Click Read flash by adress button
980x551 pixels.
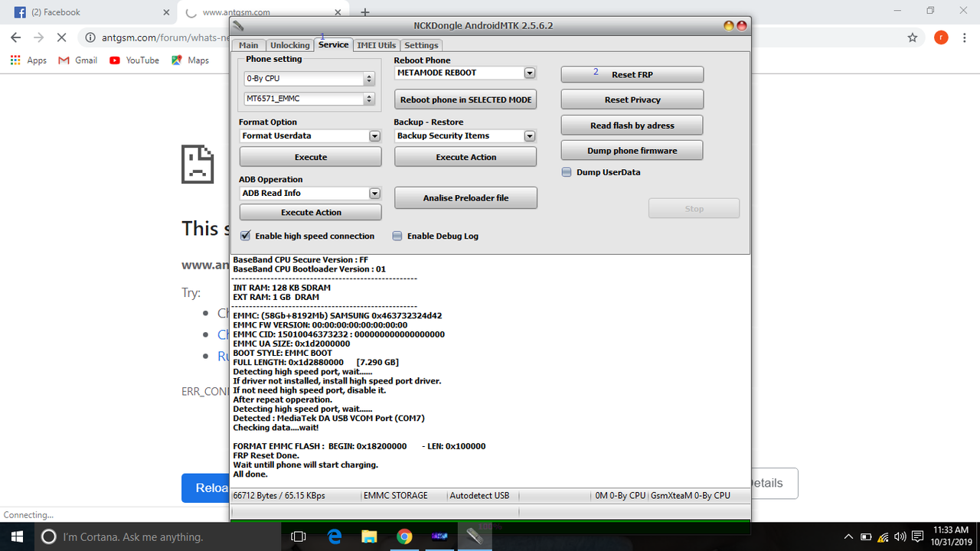pos(632,126)
